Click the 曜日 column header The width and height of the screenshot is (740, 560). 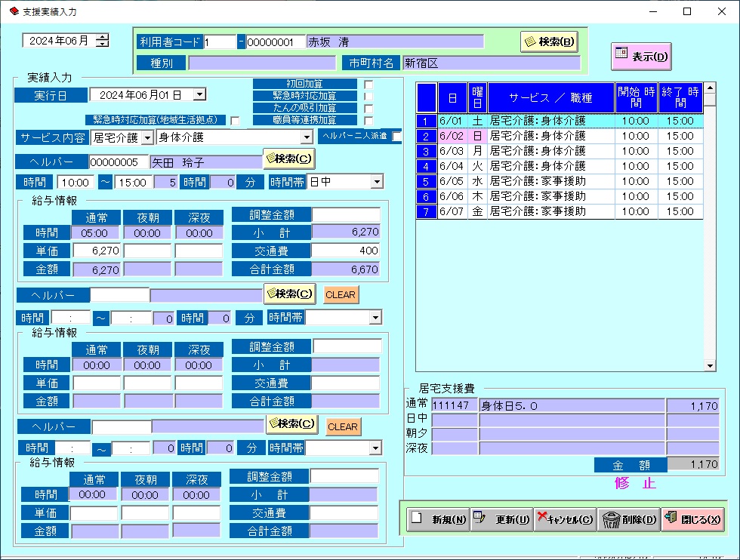tap(477, 97)
